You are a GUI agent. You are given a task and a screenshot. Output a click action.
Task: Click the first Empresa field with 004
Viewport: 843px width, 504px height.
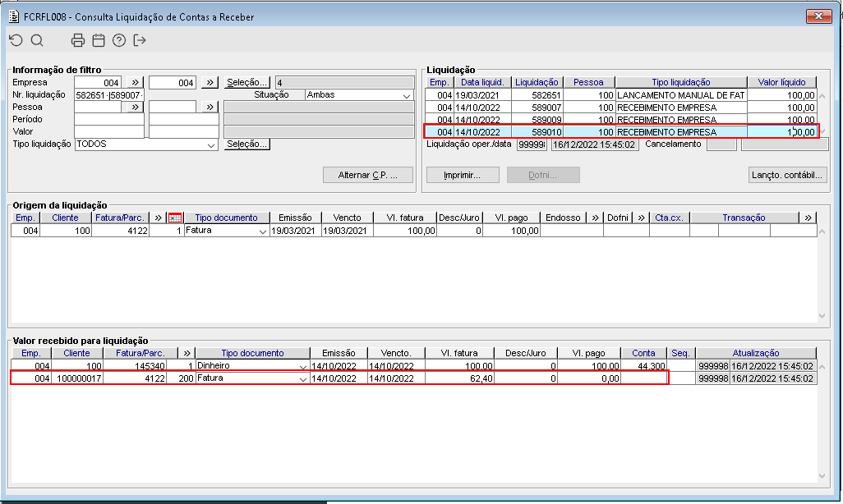98,82
